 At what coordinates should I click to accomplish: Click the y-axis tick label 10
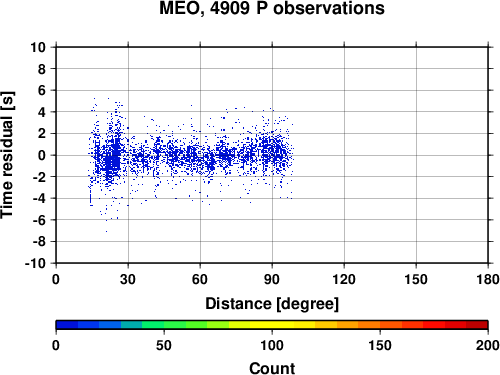pos(38,47)
